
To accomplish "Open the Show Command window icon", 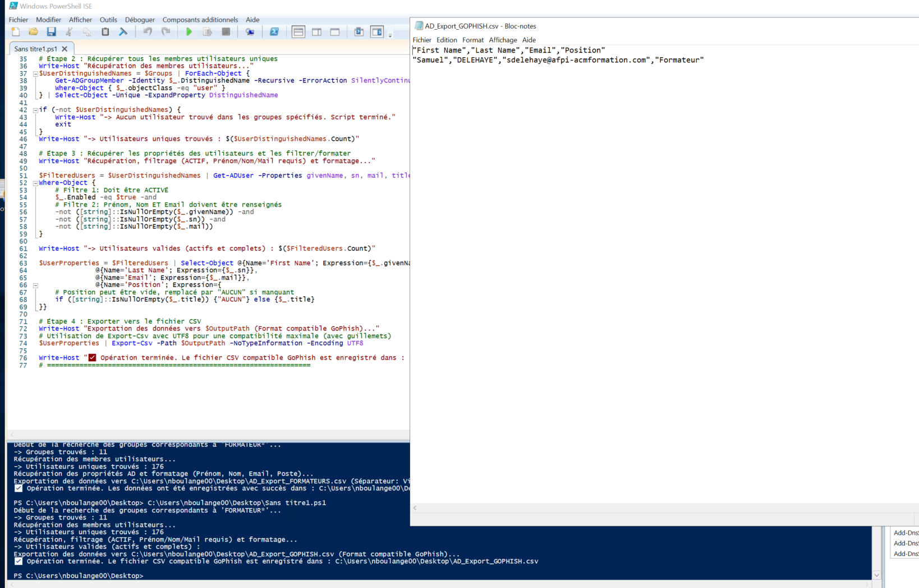I will coord(359,32).
